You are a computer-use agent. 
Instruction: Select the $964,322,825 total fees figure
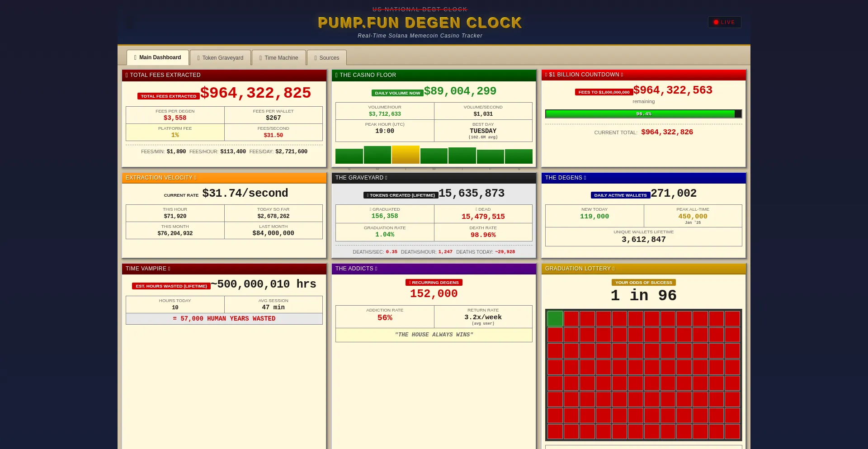point(255,93)
